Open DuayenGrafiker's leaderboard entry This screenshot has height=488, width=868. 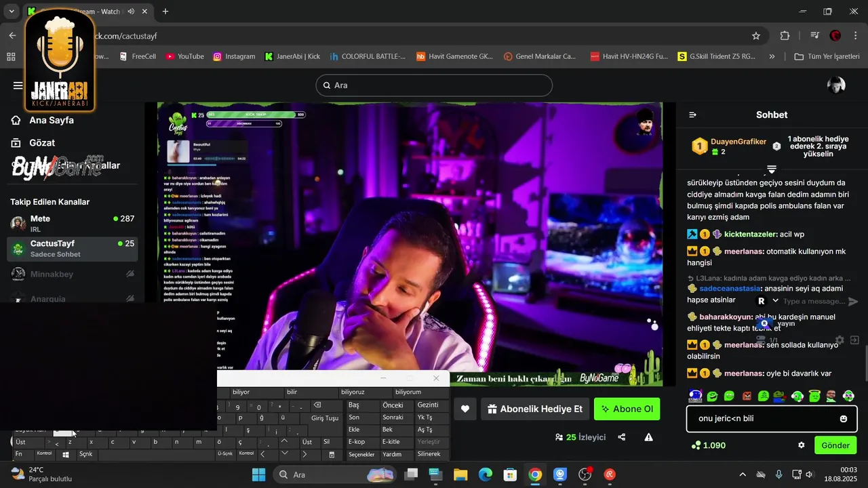coord(730,146)
